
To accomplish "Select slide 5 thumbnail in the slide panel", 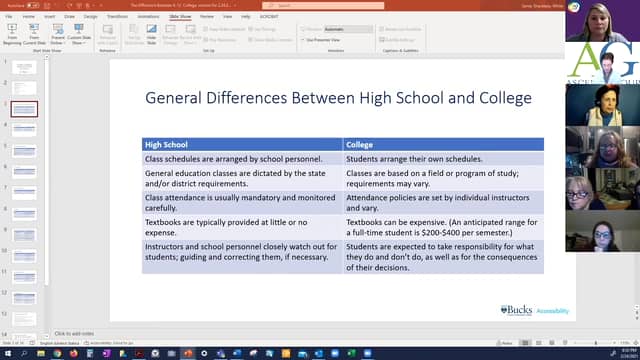I will tap(24, 151).
